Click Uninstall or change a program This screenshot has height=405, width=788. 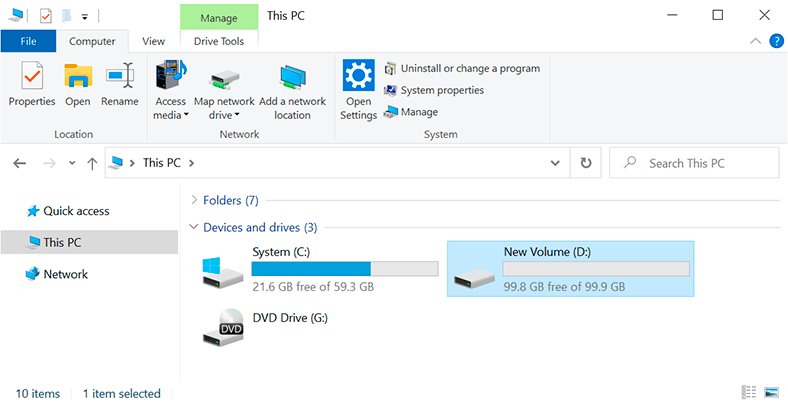tap(462, 68)
